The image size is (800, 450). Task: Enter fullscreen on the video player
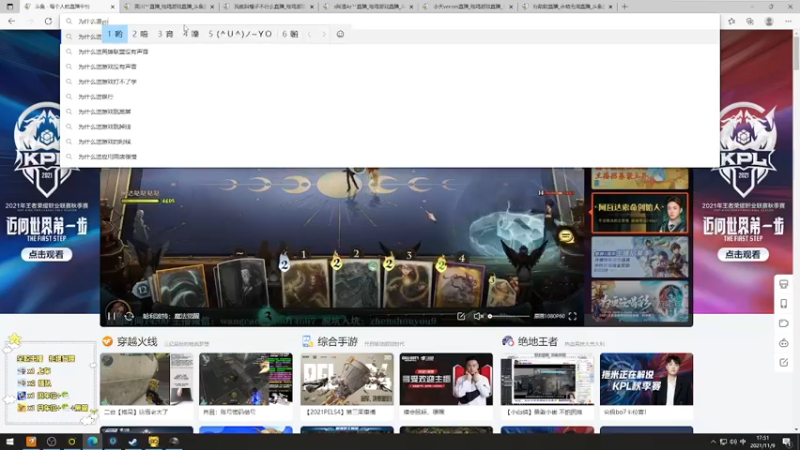(572, 316)
